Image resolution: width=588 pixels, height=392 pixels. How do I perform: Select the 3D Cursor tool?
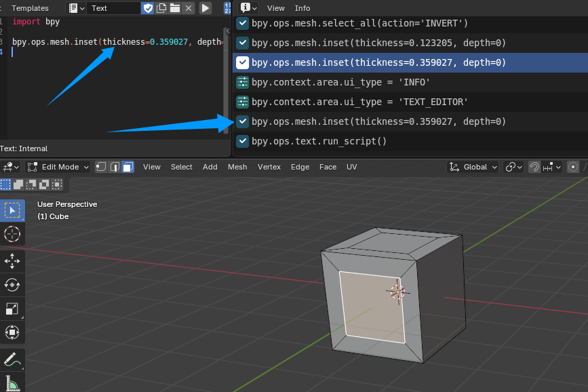point(12,234)
